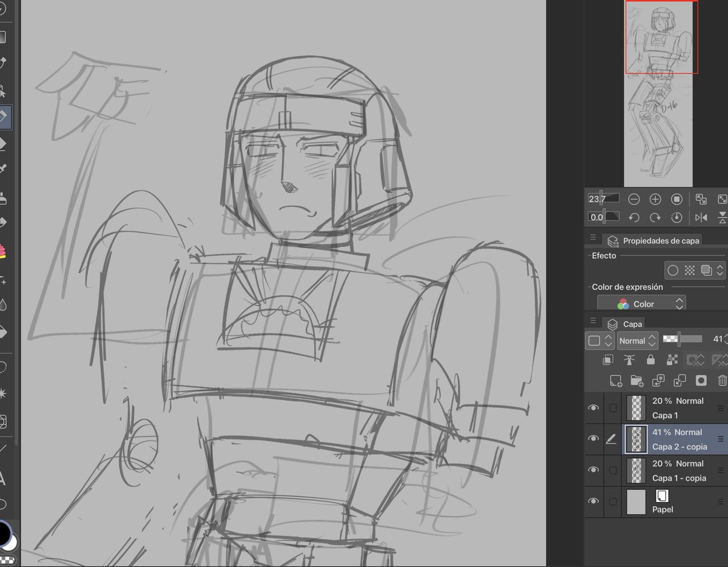Open the Normal blending mode dropdown

click(x=637, y=341)
